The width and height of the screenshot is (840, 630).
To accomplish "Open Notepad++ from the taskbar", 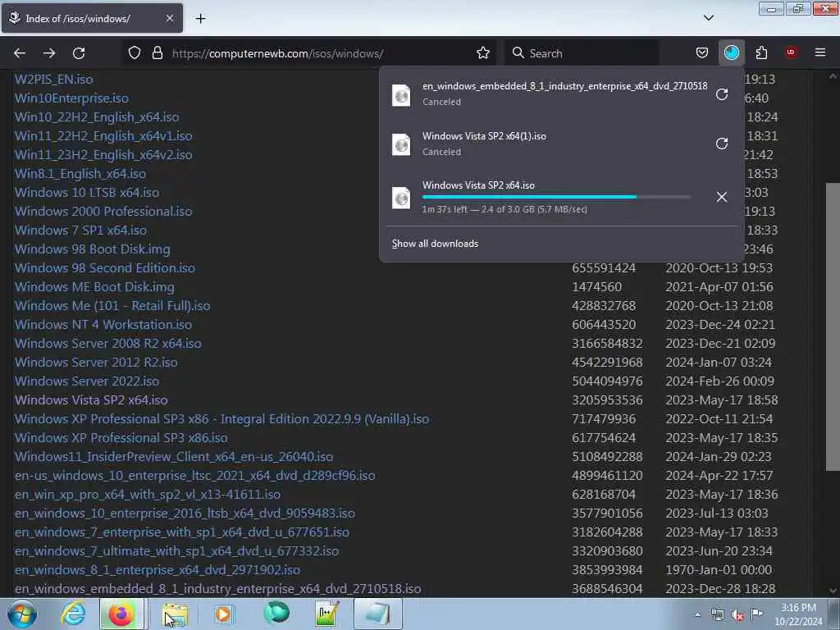I will point(326,614).
